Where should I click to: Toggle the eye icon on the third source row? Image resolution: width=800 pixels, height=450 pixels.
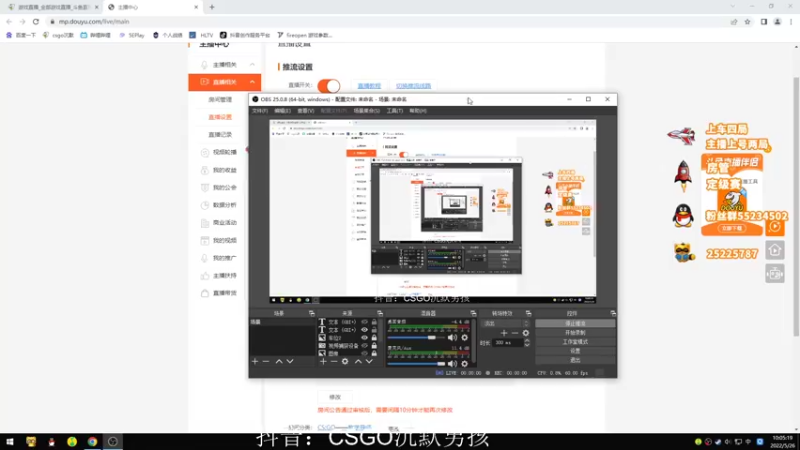click(364, 338)
